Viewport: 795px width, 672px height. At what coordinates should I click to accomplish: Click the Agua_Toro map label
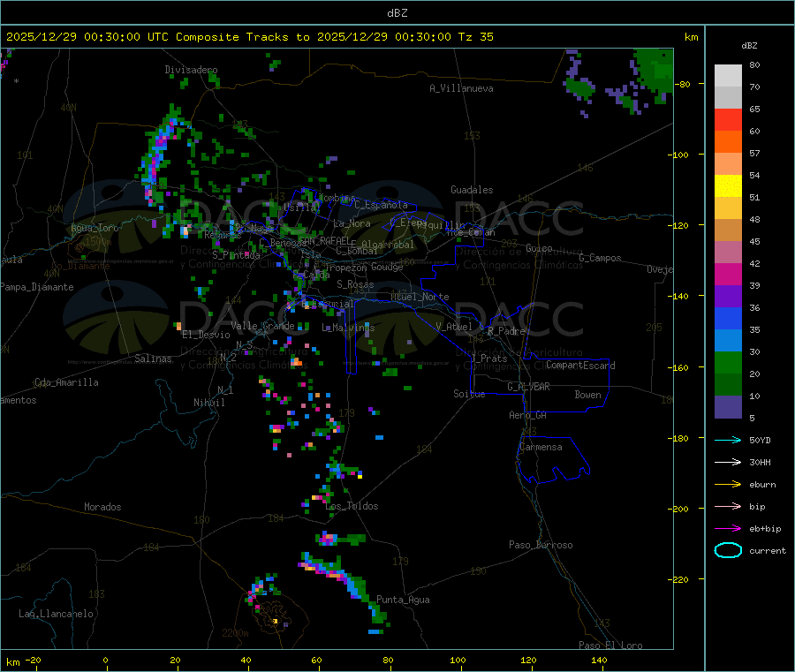(95, 228)
